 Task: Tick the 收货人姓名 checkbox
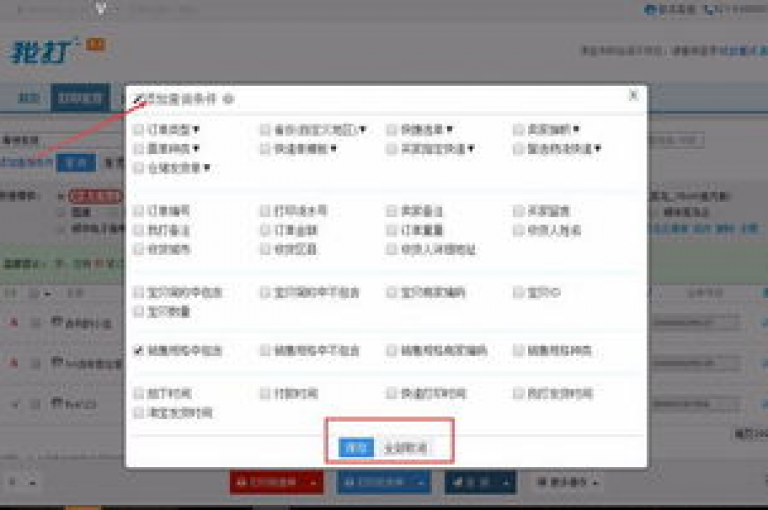point(518,230)
